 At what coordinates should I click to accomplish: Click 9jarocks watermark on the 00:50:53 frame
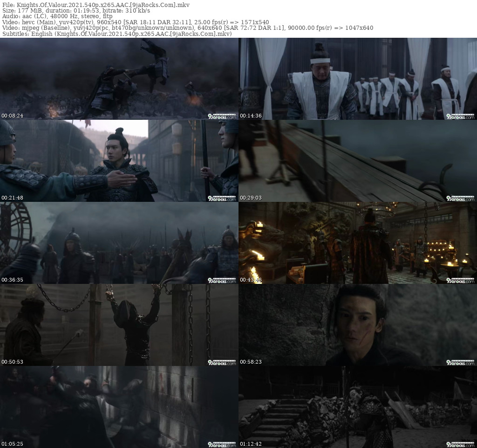[222, 362]
